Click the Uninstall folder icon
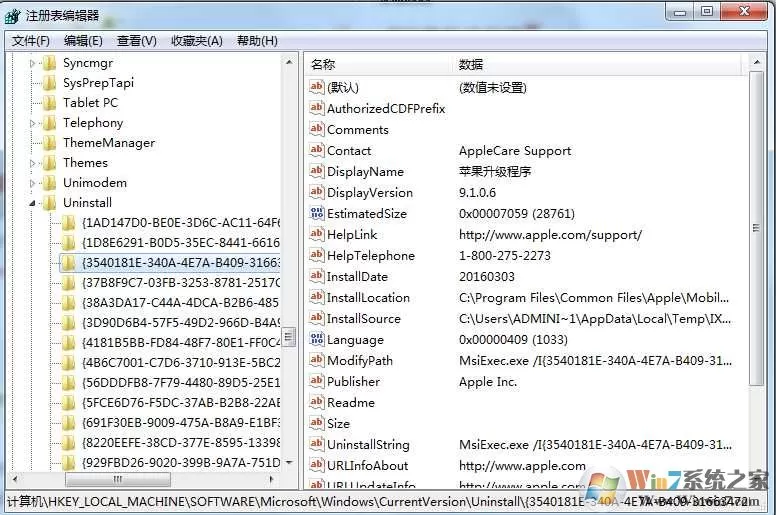 click(49, 202)
